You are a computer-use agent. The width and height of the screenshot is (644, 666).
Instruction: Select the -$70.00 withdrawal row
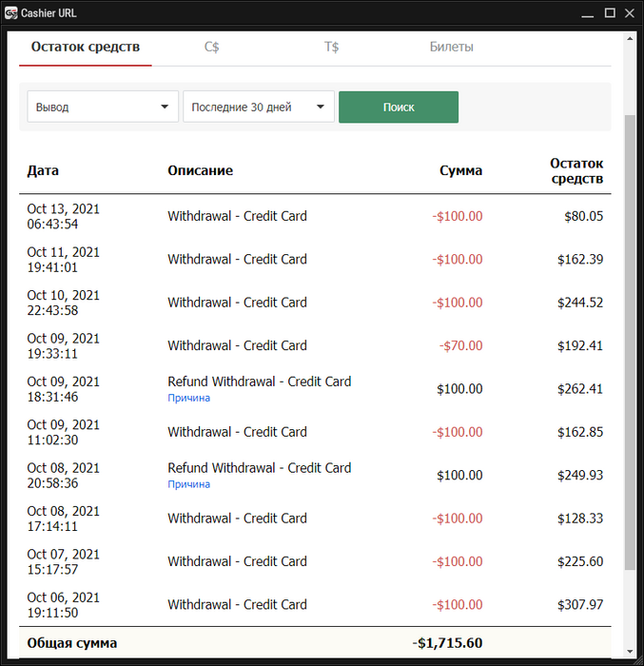point(314,345)
